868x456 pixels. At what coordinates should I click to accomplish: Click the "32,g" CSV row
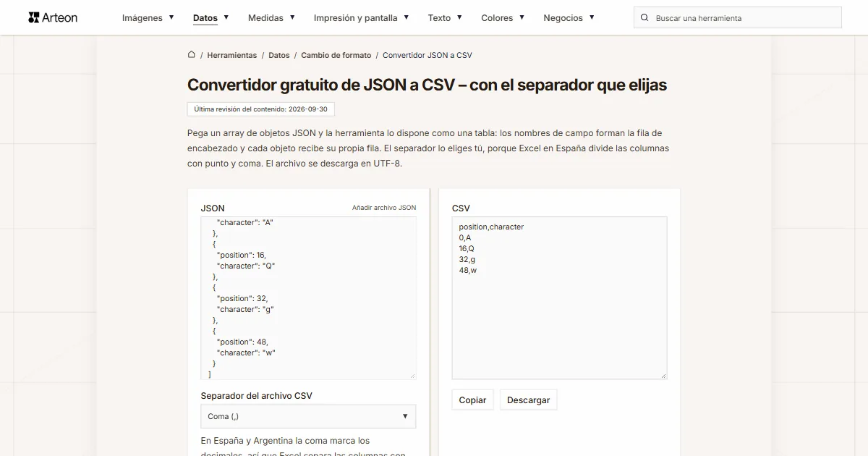tap(467, 259)
